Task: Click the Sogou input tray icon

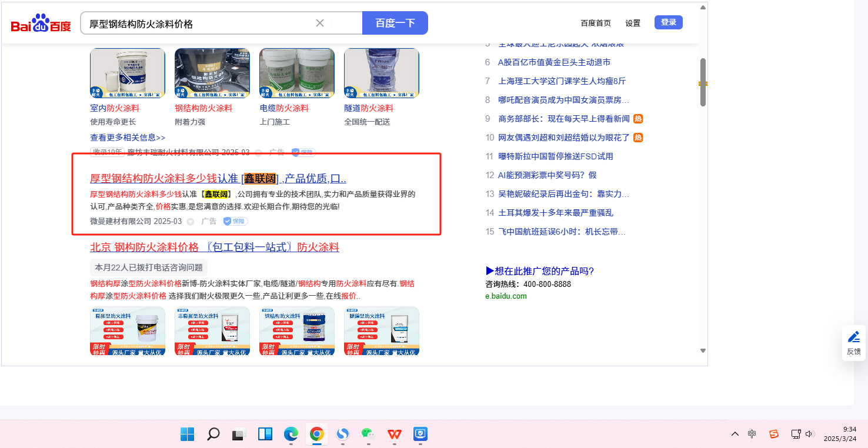Action: click(x=774, y=434)
